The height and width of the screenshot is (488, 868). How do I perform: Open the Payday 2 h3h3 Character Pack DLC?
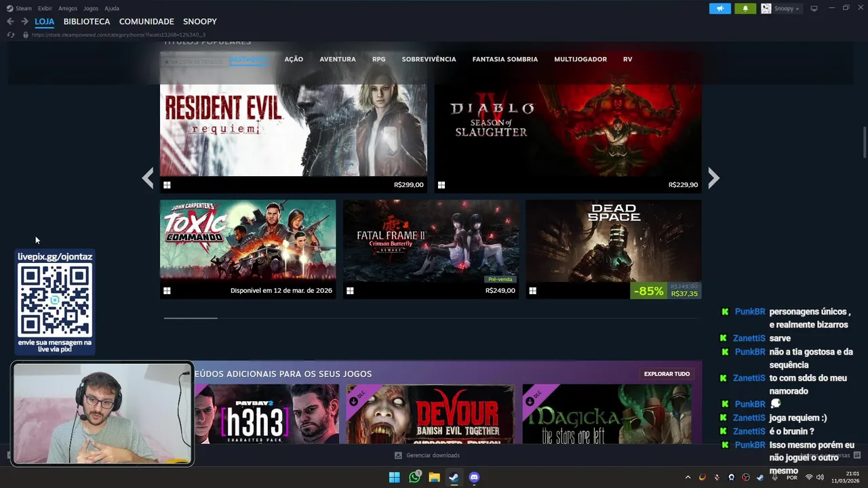click(267, 414)
